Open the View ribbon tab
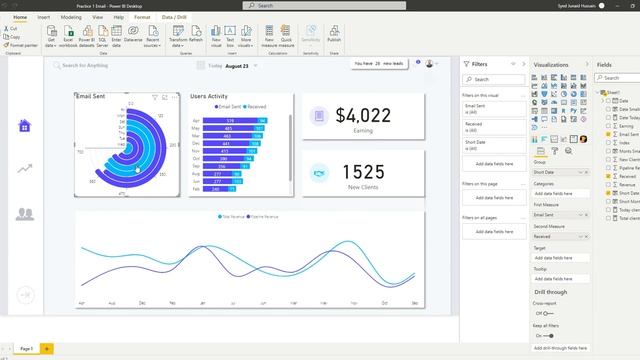This screenshot has width=640, height=360. [98, 18]
